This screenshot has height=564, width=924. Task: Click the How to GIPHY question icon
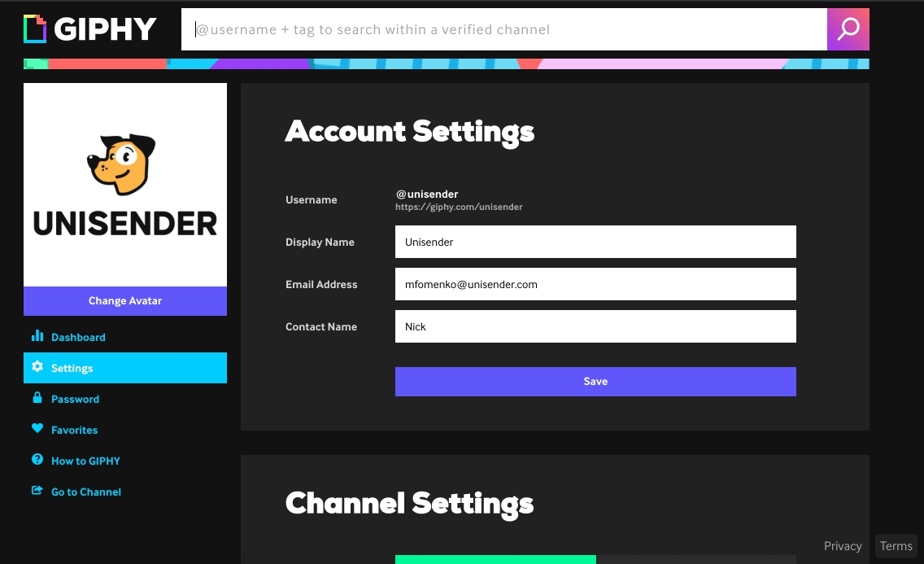(37, 459)
